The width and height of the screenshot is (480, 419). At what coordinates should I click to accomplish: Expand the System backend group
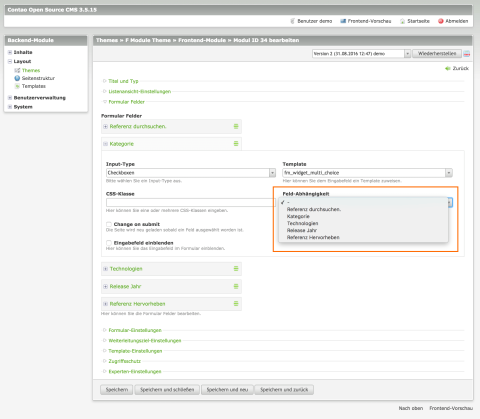[10, 107]
